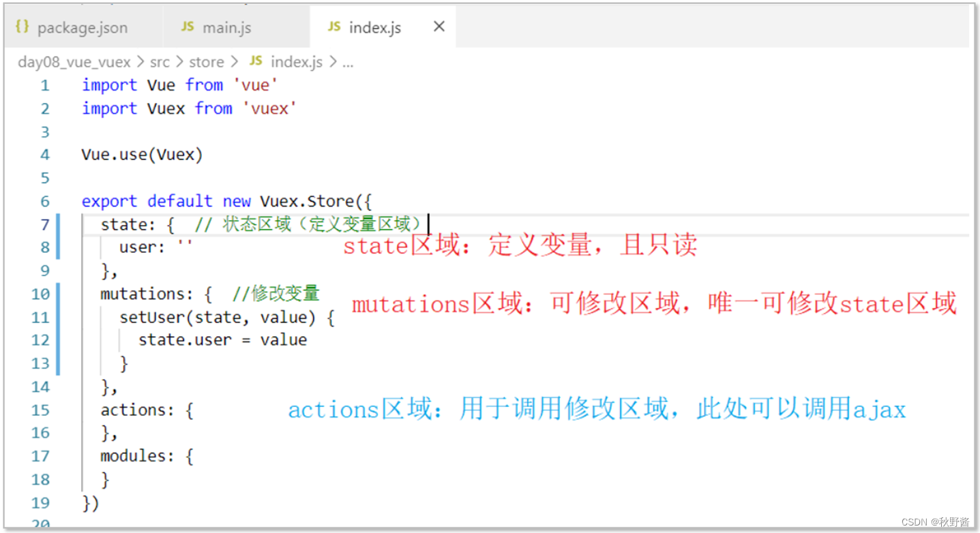
Task: Open the store breadcrumb dropdown
Action: pyautogui.click(x=206, y=61)
